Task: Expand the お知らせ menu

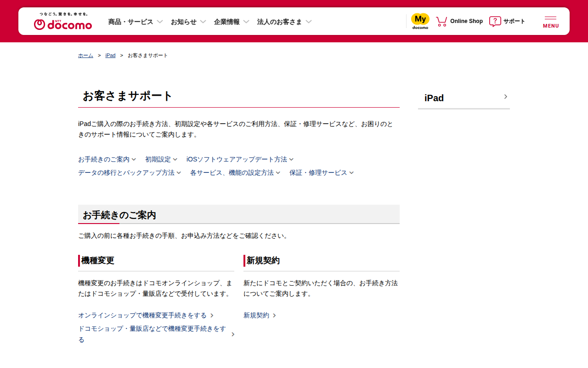Action: click(188, 22)
